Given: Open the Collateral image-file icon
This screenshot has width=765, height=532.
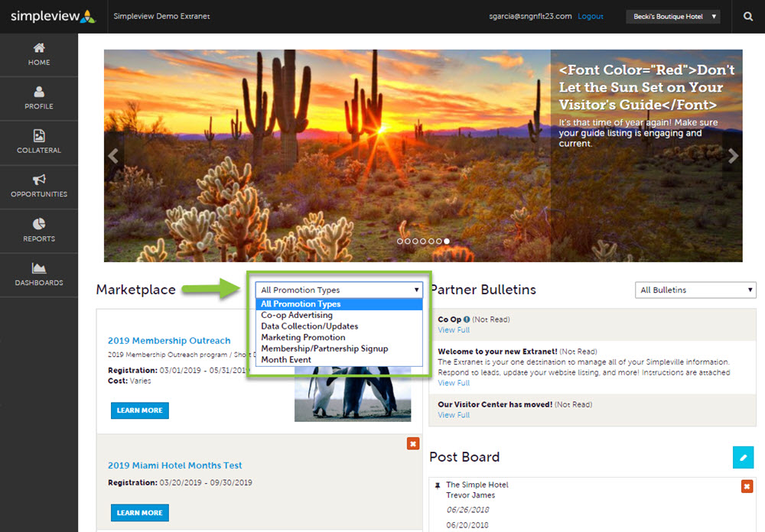Looking at the screenshot, I should click(x=39, y=135).
